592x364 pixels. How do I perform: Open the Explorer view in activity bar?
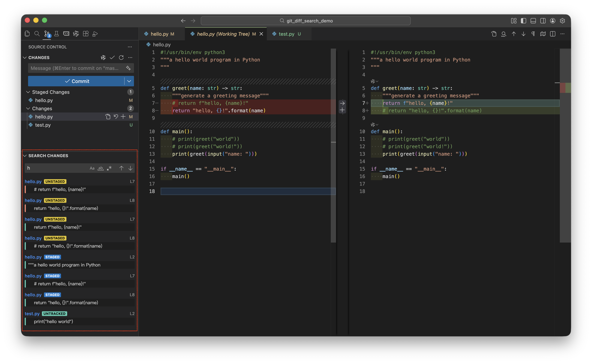(27, 34)
